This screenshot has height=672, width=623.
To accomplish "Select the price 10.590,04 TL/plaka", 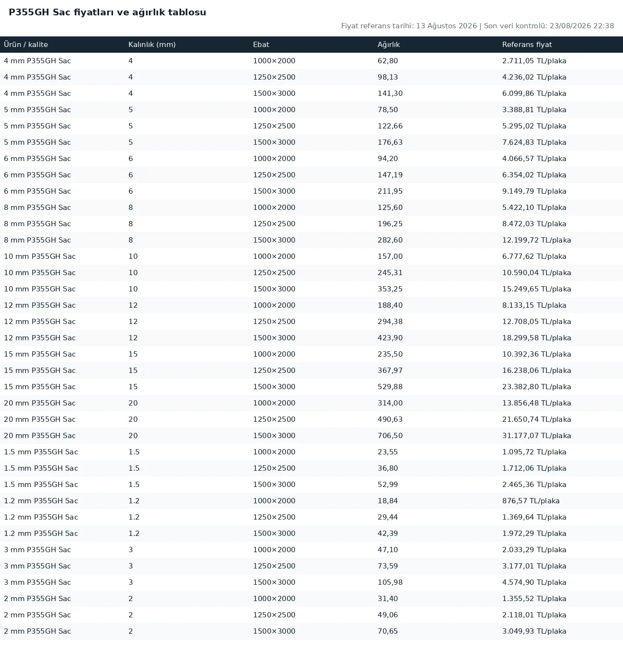I will point(537,273).
